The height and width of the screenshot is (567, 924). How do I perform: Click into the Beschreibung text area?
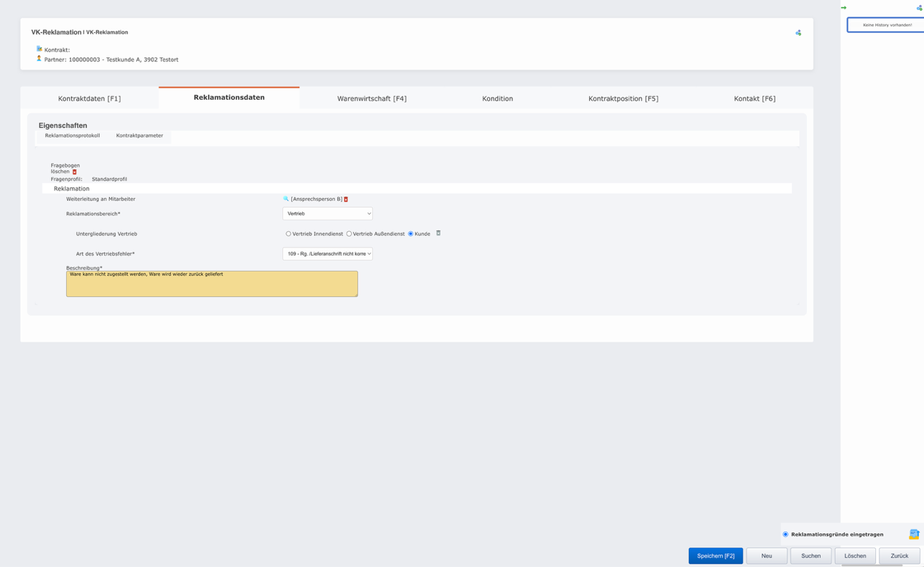[212, 284]
